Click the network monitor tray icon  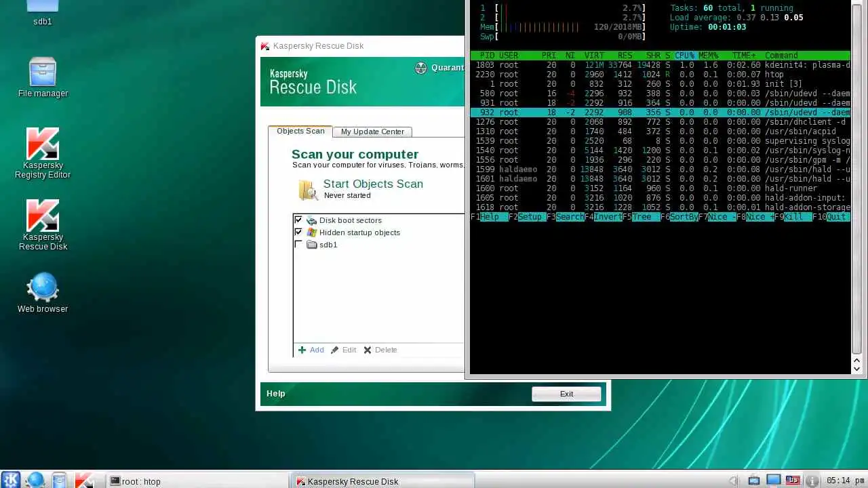[x=774, y=480]
